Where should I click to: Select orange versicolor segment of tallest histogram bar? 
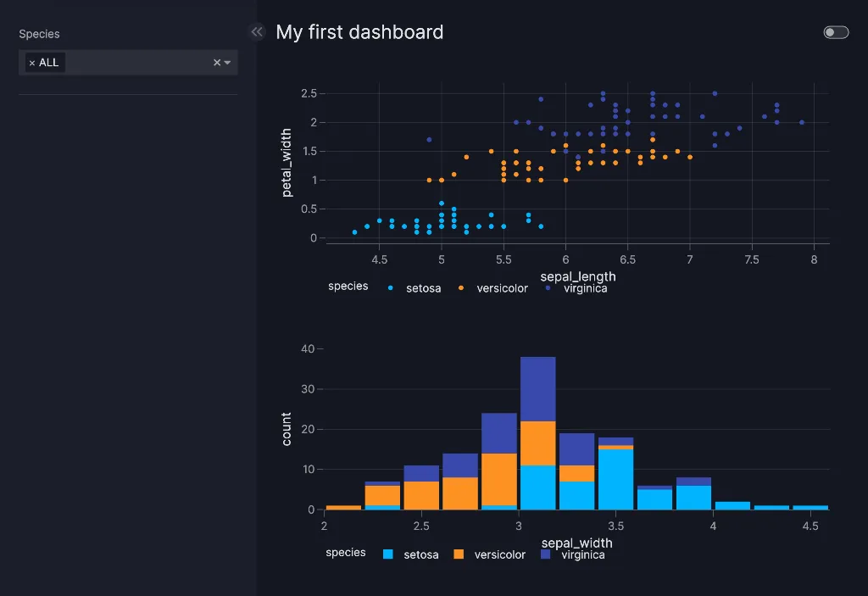click(537, 443)
